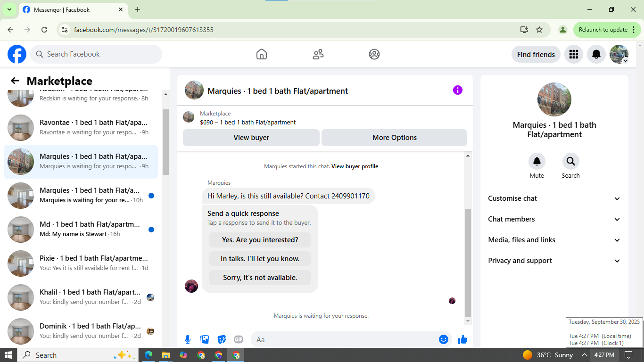Viewport: 644px width, 362px height.
Task: Go to the Facebook Home icon
Action: click(x=262, y=54)
